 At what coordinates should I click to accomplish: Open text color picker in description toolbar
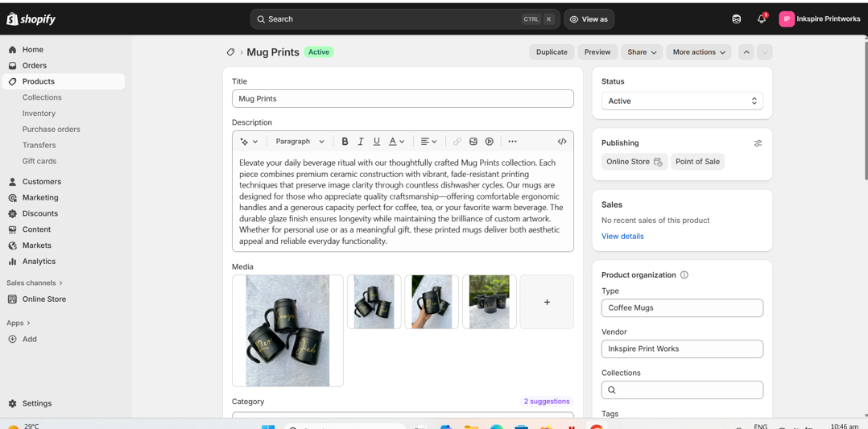[396, 142]
